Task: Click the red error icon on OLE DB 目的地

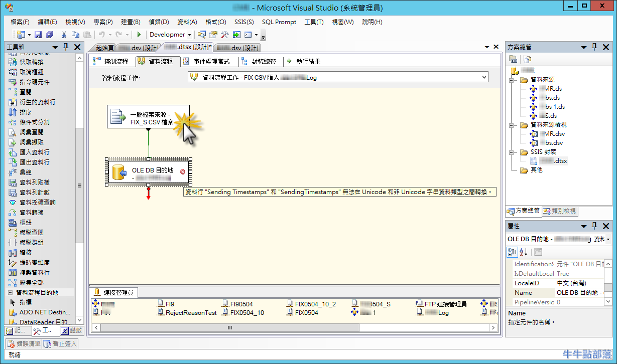Action: (x=183, y=171)
